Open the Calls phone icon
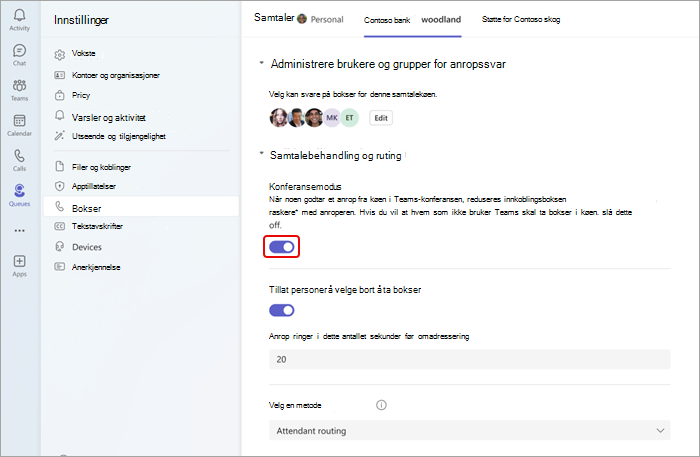This screenshot has width=700, height=457. pos(19,156)
